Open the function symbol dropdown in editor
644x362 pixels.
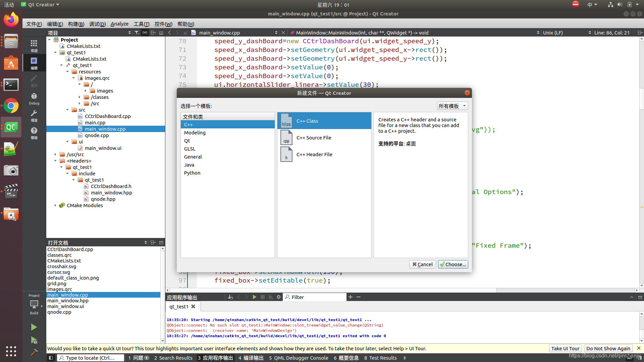pyautogui.click(x=414, y=33)
